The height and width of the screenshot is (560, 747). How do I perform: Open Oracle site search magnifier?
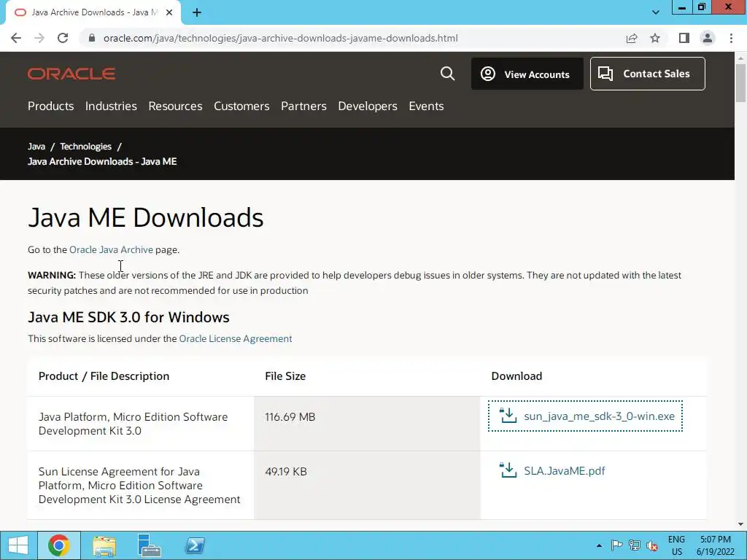click(447, 74)
